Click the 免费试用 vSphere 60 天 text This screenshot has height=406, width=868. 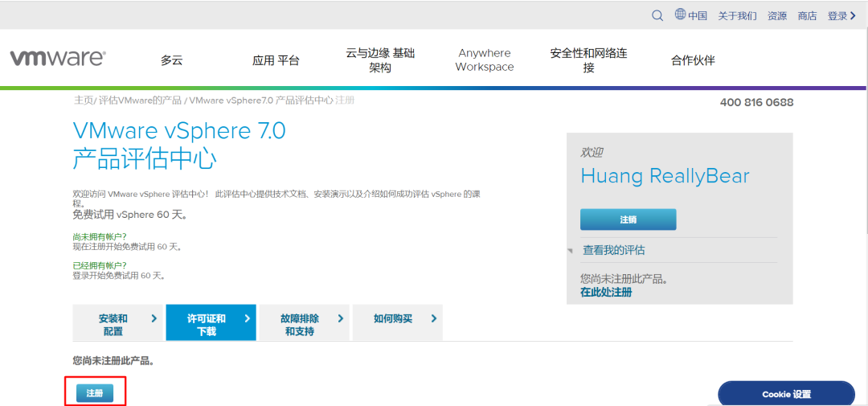click(129, 215)
